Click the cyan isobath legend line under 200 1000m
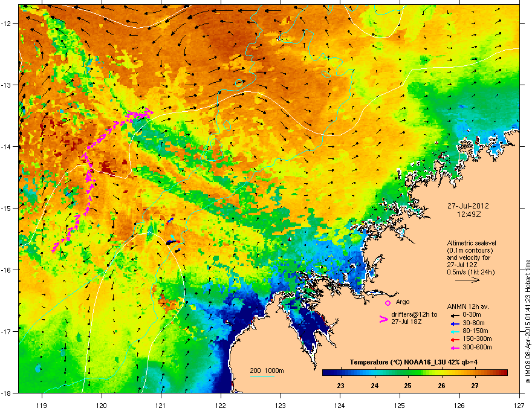Image resolution: width=532 pixels, height=411 pixels. 262,377
